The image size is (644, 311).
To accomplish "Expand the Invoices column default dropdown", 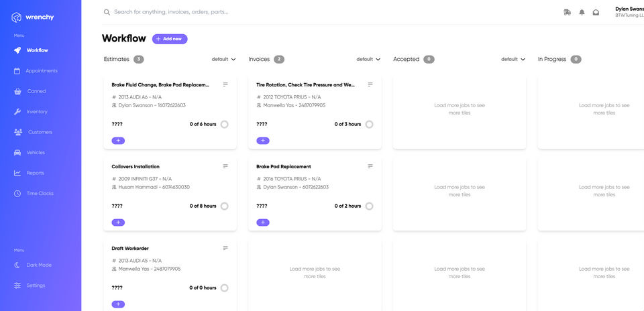I will point(368,59).
